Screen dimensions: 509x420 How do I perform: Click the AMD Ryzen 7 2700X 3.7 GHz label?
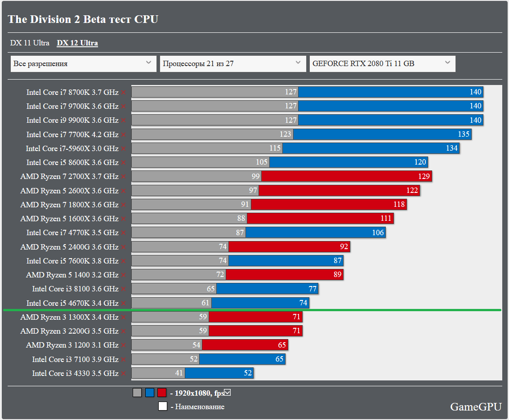(x=69, y=177)
